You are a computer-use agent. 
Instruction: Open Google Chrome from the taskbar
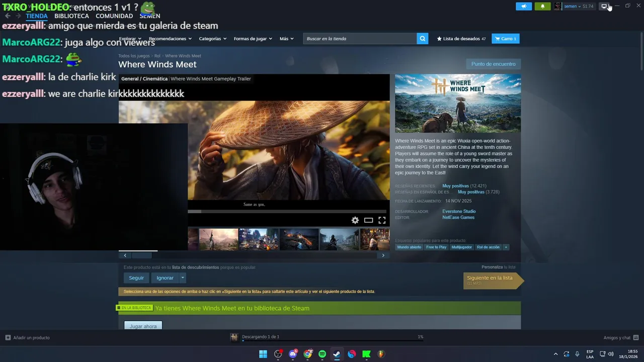point(307,354)
